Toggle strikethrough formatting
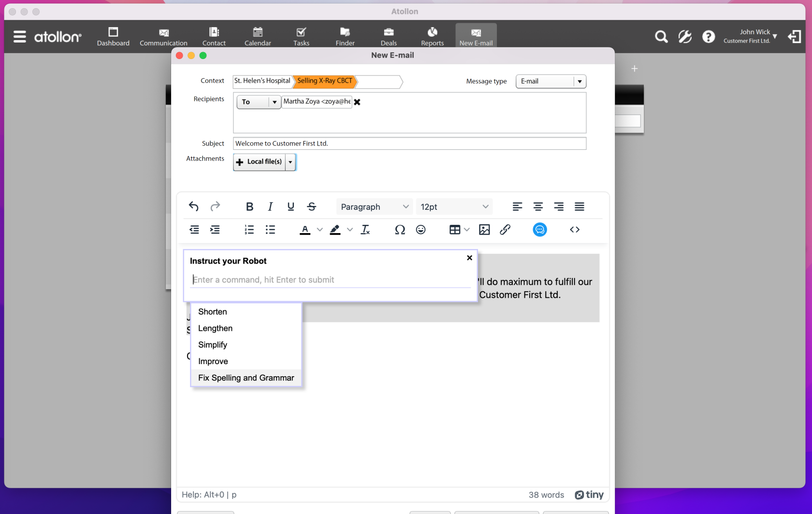The image size is (812, 514). [x=312, y=206]
